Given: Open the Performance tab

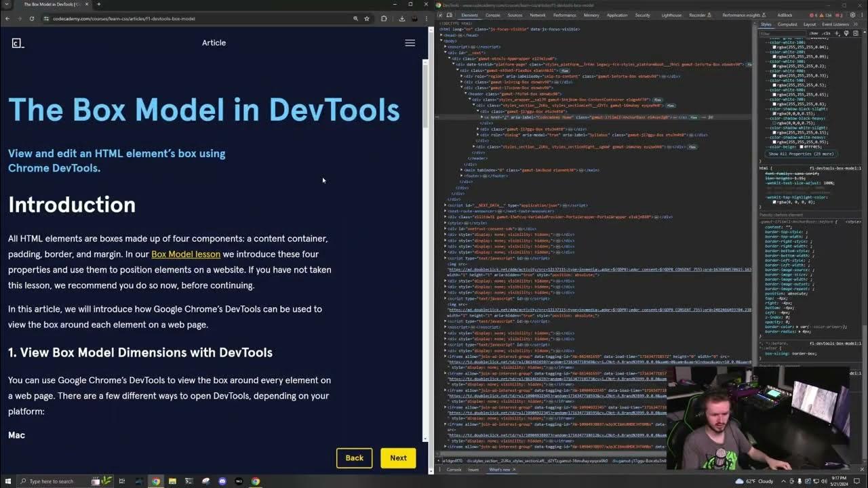Looking at the screenshot, I should tap(564, 15).
